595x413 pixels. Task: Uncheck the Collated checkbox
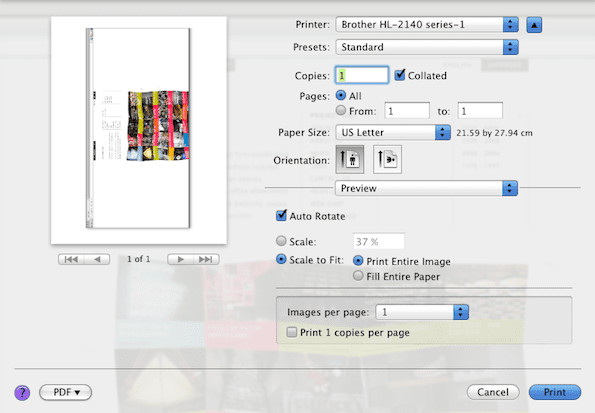[x=400, y=75]
